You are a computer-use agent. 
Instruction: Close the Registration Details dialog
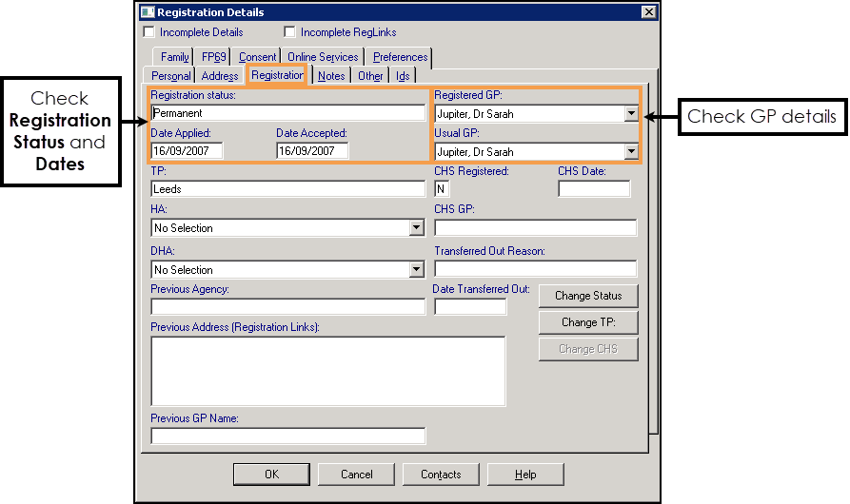point(648,12)
